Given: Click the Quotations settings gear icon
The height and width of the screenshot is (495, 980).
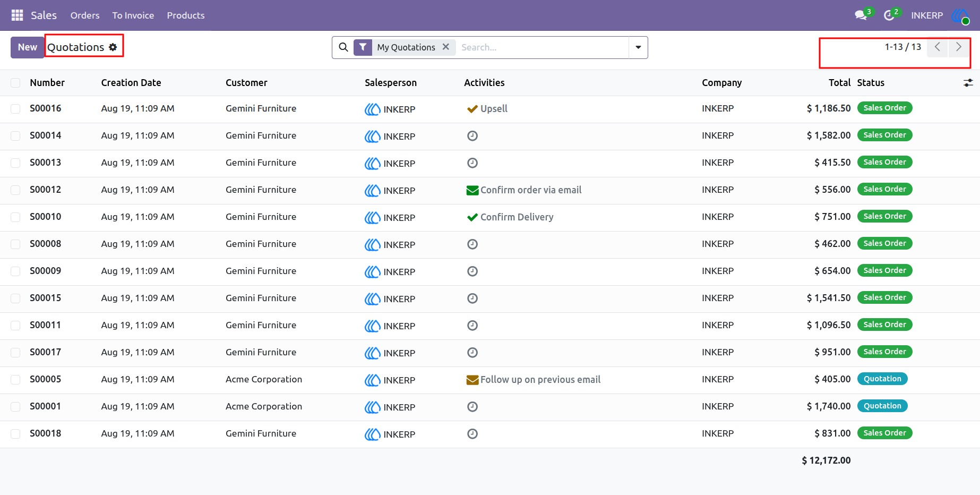Looking at the screenshot, I should point(113,47).
